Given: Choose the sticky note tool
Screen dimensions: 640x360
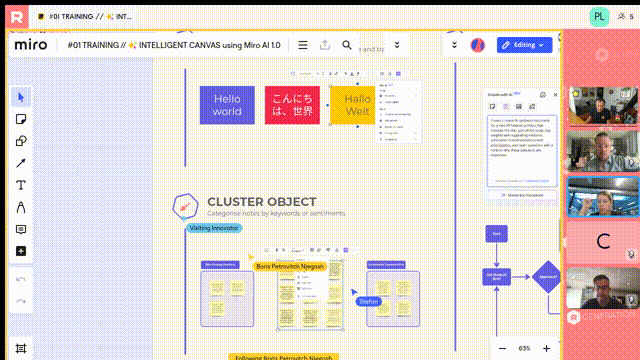Looking at the screenshot, I should point(21,119).
